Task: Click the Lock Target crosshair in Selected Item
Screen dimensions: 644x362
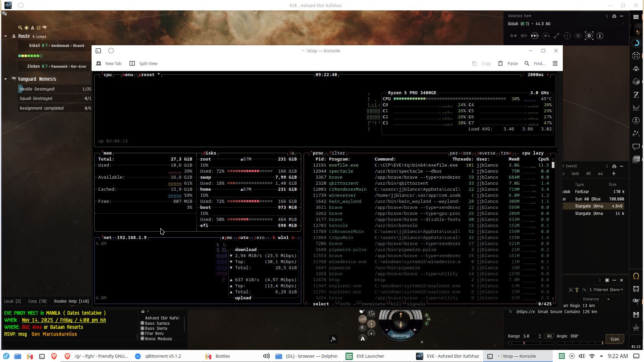Action: coord(567,36)
